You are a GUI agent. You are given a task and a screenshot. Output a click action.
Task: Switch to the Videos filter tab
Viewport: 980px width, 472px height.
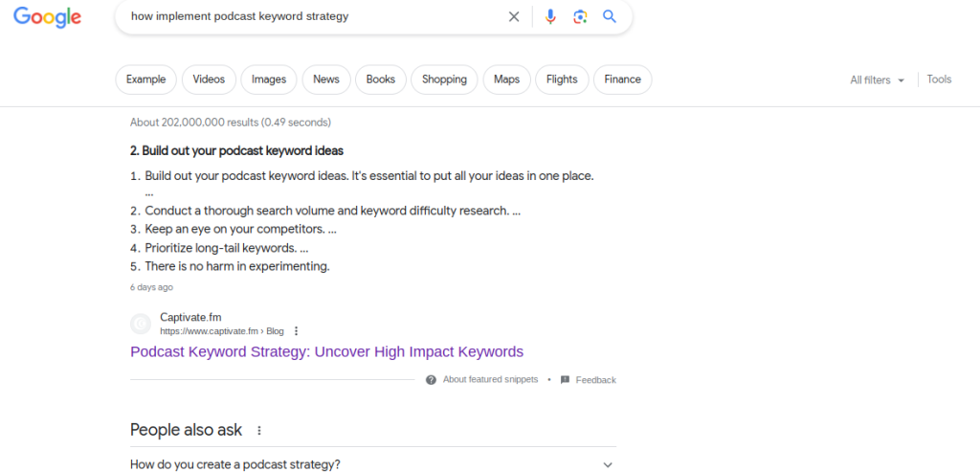[x=209, y=79]
